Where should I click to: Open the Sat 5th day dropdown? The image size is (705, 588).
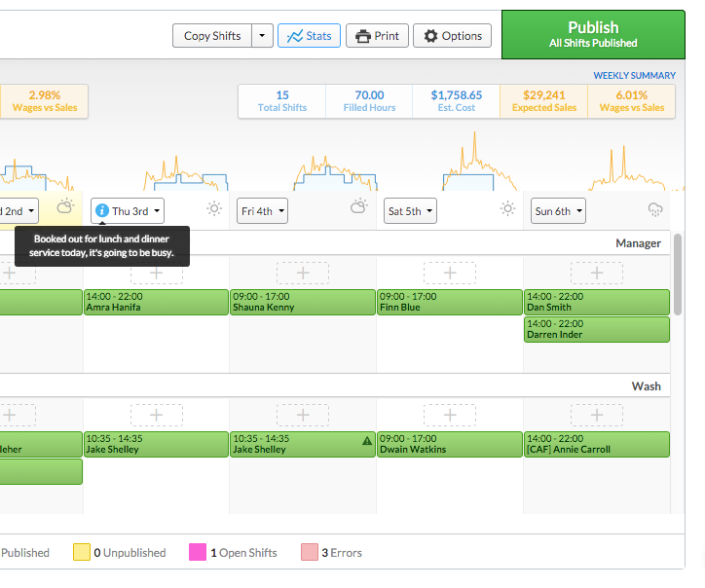(411, 210)
